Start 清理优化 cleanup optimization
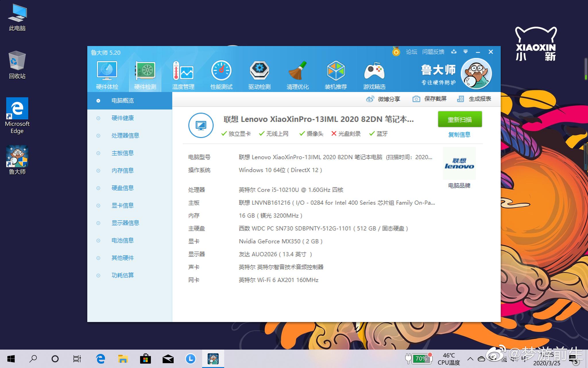Image resolution: width=588 pixels, height=368 pixels. coord(298,74)
